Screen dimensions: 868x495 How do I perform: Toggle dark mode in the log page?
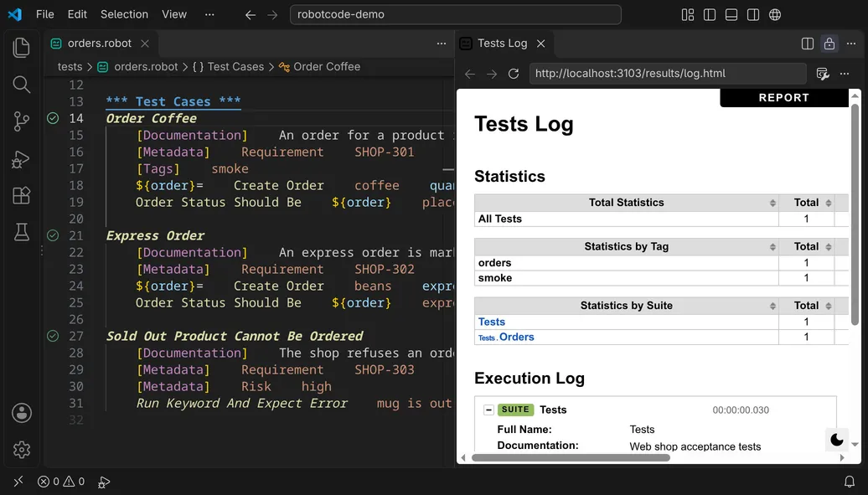pos(837,440)
